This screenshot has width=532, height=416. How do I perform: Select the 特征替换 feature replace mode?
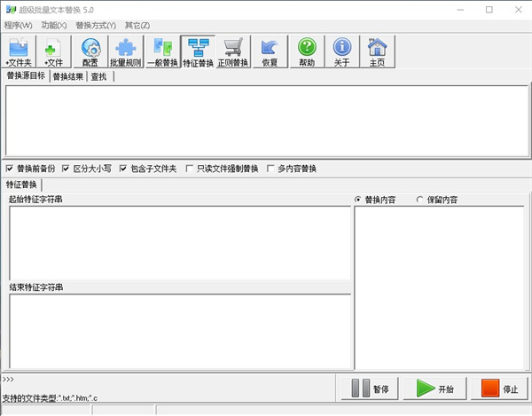[x=198, y=51]
